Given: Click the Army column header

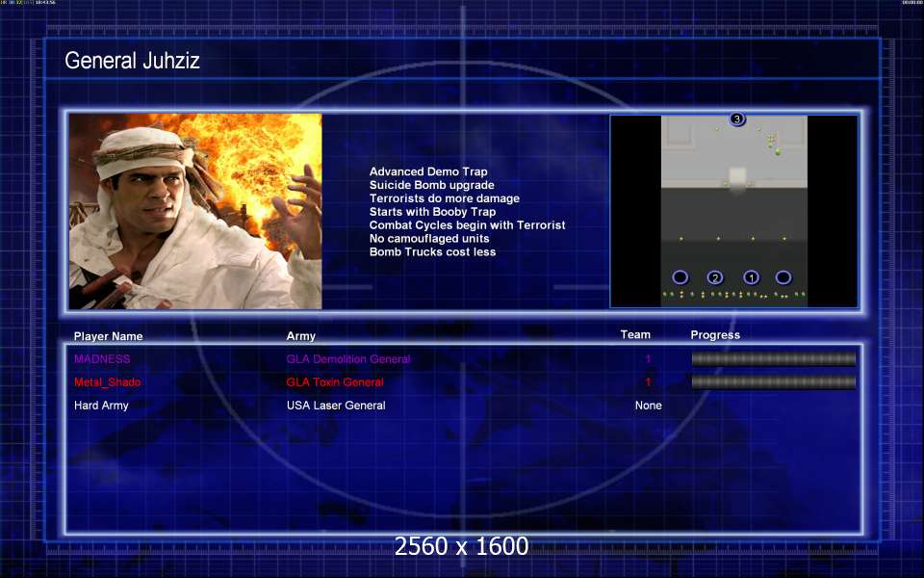Looking at the screenshot, I should point(301,336).
